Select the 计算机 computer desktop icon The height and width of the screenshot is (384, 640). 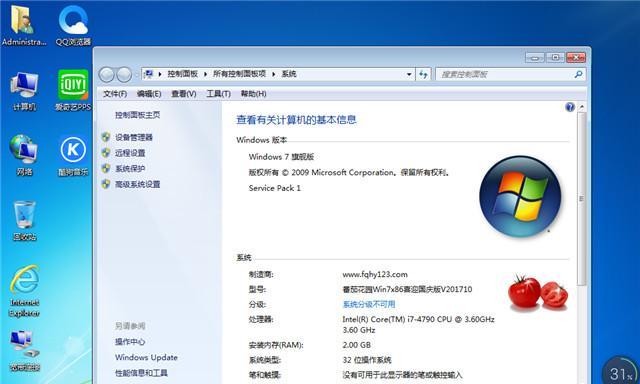coord(24,91)
